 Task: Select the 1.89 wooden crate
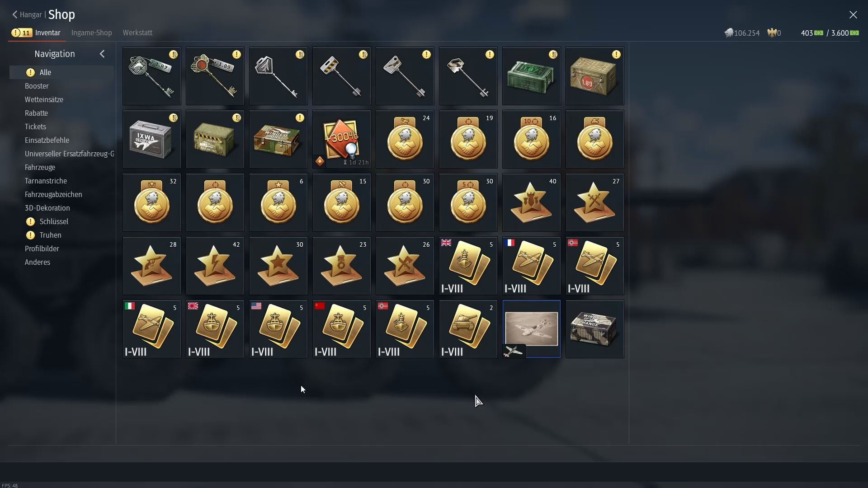coord(594,76)
